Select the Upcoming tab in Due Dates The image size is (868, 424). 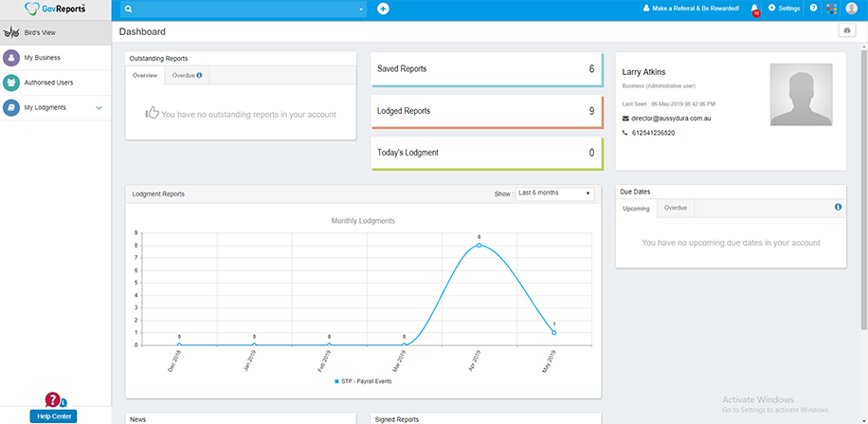[x=636, y=208]
